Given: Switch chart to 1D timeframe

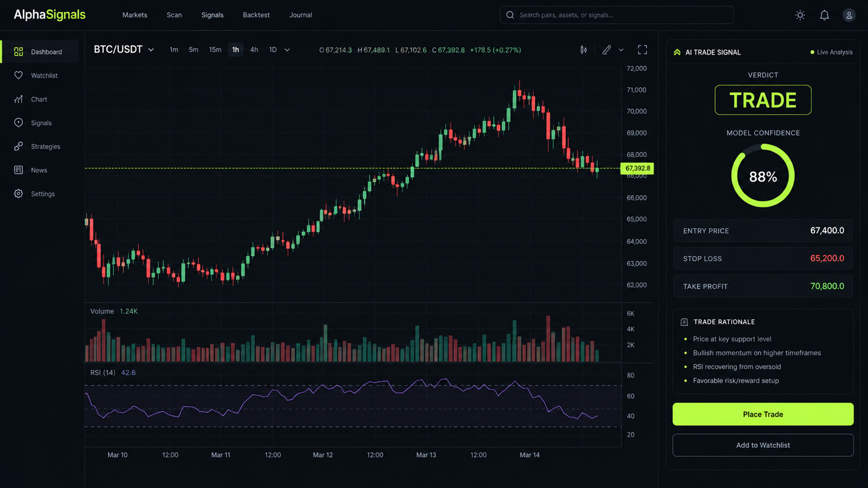Looking at the screenshot, I should pos(273,50).
